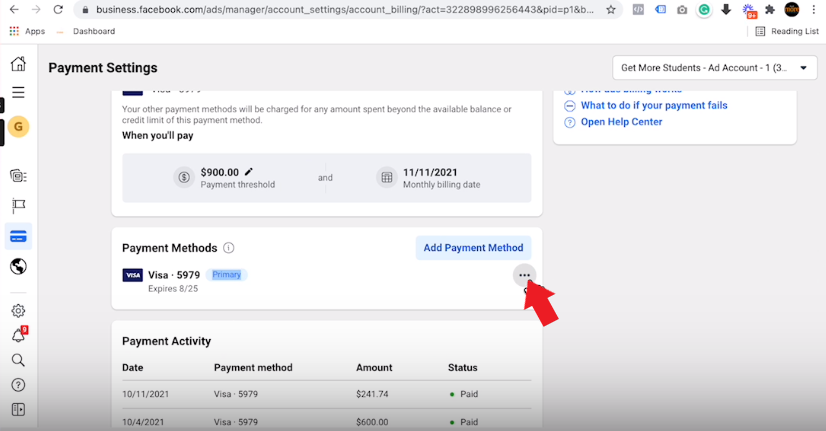Screen dimensions: 826x431
Task: Open notifications bell with badge
Action: (x=19, y=335)
